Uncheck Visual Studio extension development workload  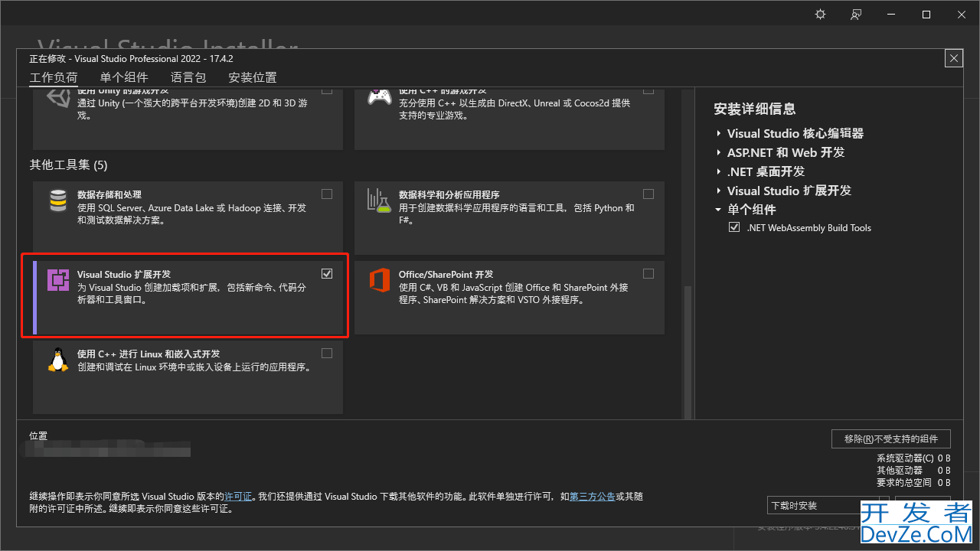pos(327,274)
